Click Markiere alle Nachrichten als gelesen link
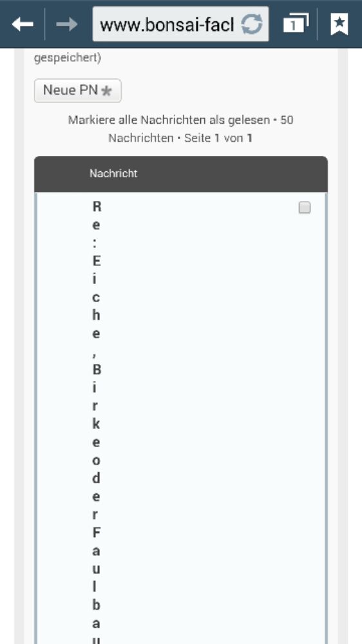The width and height of the screenshot is (362, 644). 169,120
